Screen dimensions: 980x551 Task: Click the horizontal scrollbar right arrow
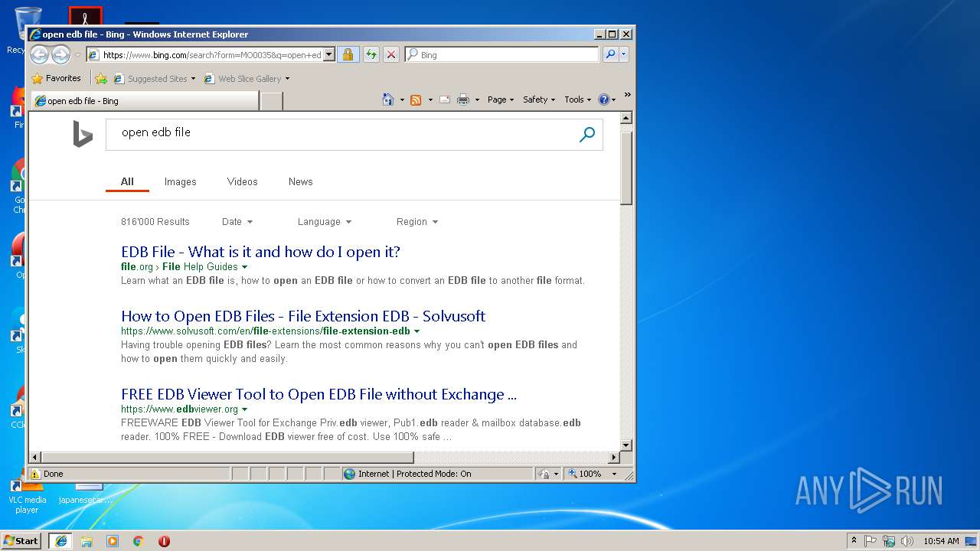tap(614, 458)
